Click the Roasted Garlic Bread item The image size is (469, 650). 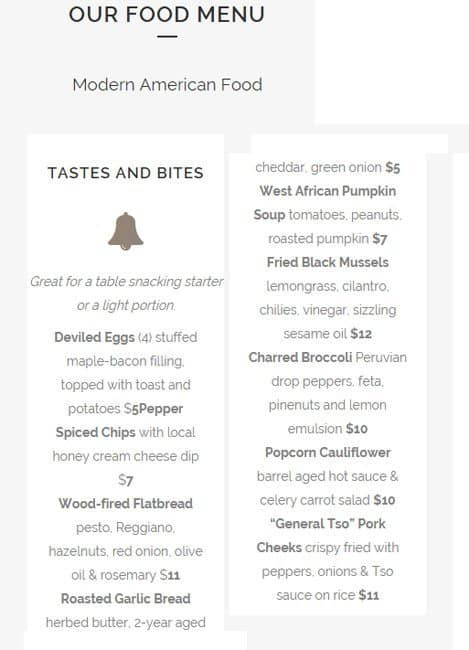pos(126,599)
